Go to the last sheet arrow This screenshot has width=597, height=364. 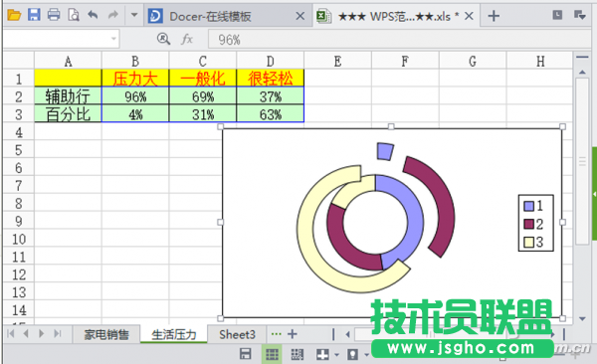[57, 334]
